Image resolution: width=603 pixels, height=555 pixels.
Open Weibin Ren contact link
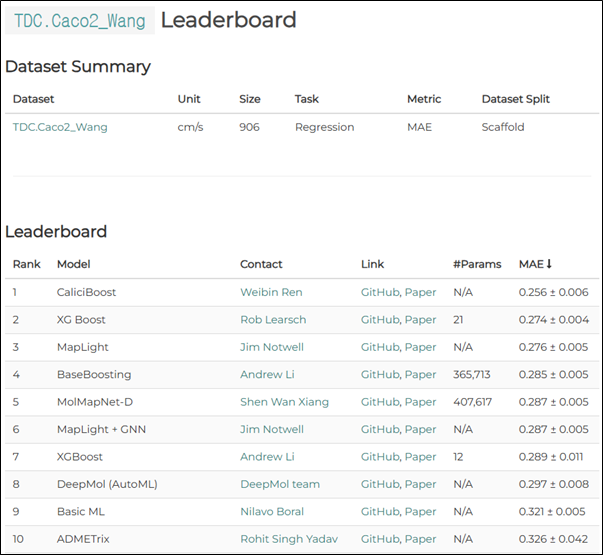click(271, 292)
